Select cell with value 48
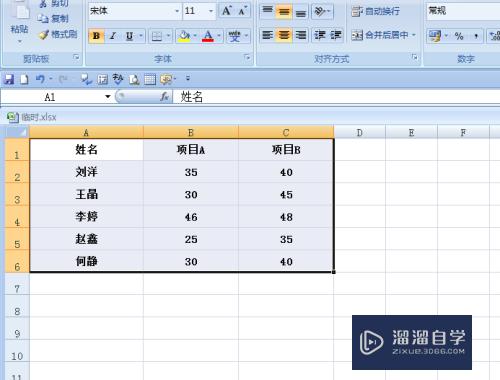The height and width of the screenshot is (380, 500). click(286, 217)
